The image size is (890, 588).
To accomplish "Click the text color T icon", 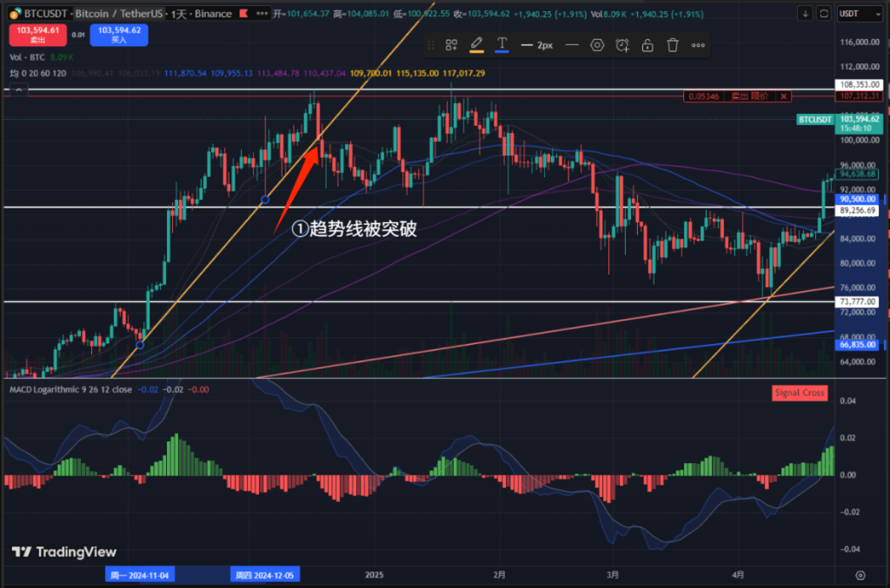I will click(x=502, y=45).
